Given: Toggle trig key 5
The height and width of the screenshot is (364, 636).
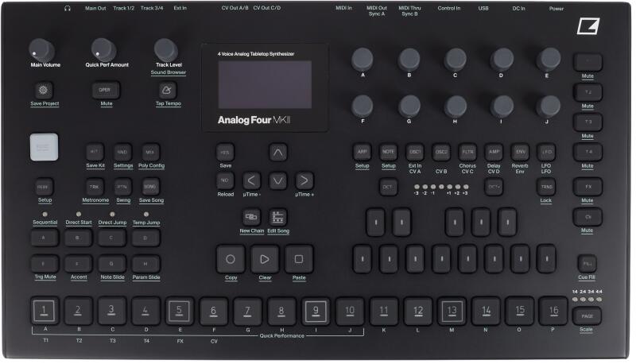Looking at the screenshot, I should coord(180,311).
